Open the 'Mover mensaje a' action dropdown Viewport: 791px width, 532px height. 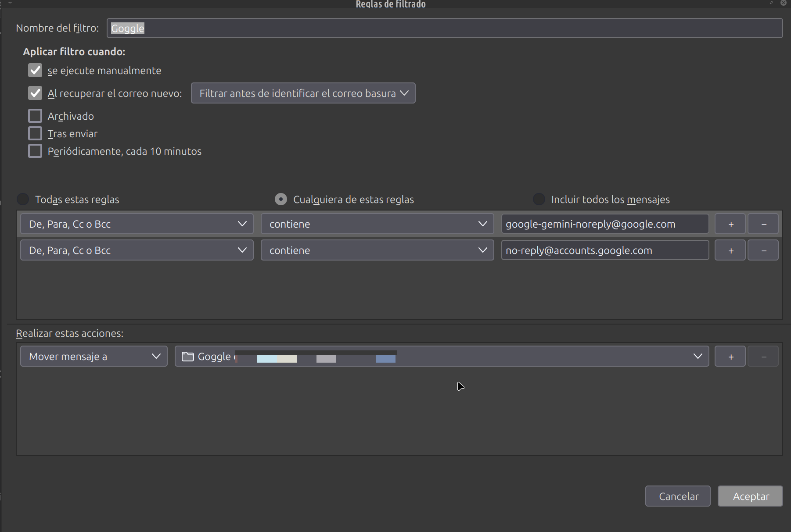(x=94, y=357)
